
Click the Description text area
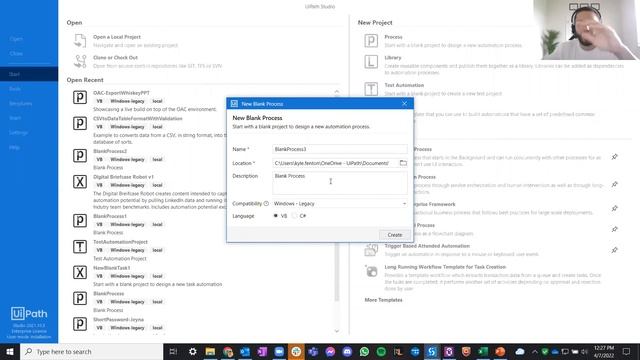pyautogui.click(x=340, y=182)
